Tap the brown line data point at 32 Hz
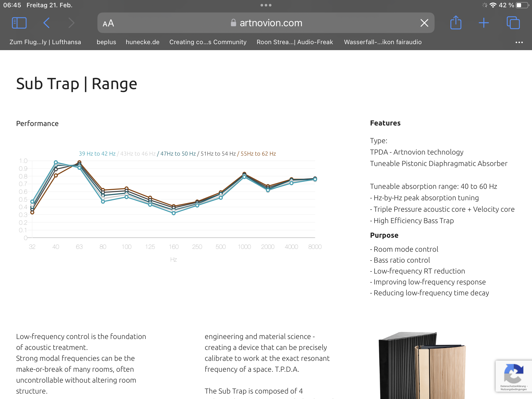 (x=32, y=212)
